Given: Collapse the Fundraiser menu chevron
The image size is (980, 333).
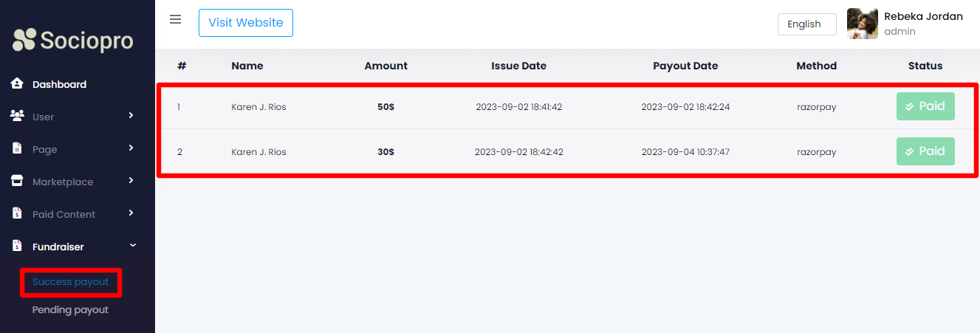Looking at the screenshot, I should (x=131, y=245).
